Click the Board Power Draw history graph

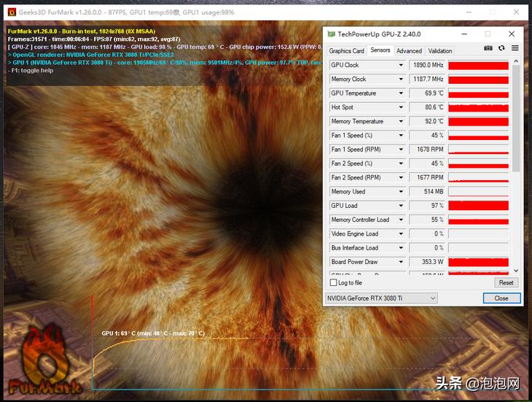coord(478,262)
